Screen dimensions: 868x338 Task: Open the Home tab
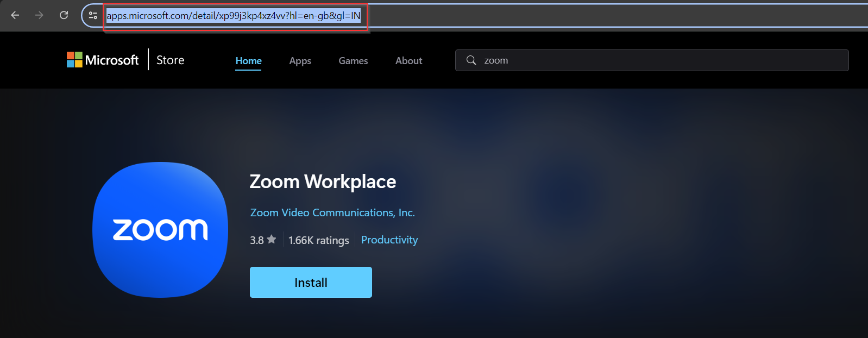tap(249, 61)
